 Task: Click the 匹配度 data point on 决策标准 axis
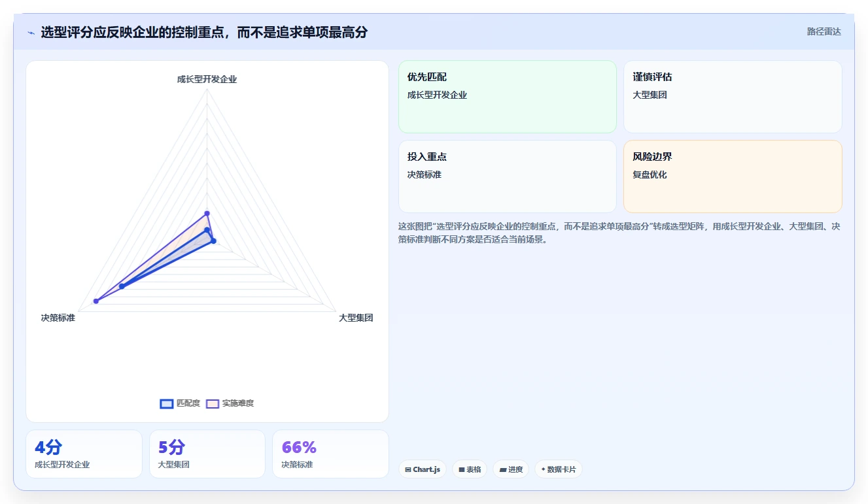coord(122,286)
